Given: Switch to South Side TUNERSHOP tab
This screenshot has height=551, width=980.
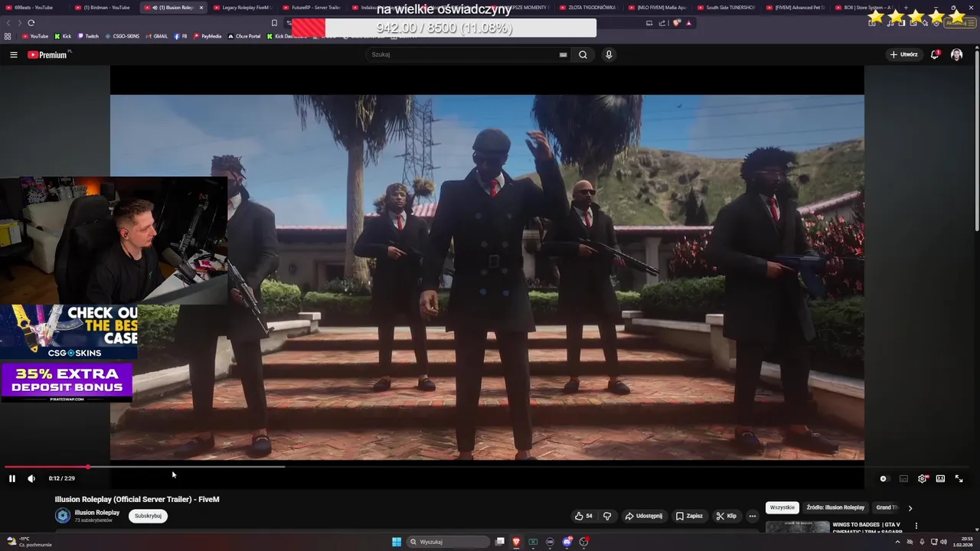Looking at the screenshot, I should click(727, 8).
